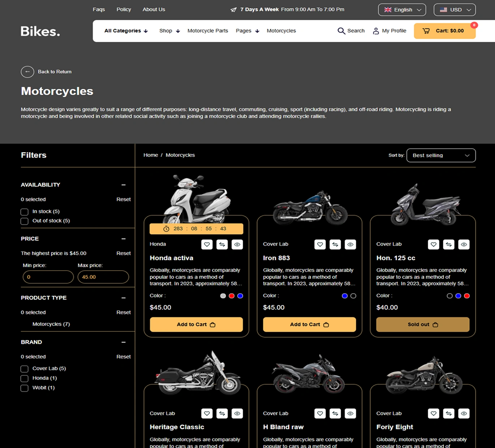Add Foriy Eight to wishlist heart icon

tap(433, 413)
